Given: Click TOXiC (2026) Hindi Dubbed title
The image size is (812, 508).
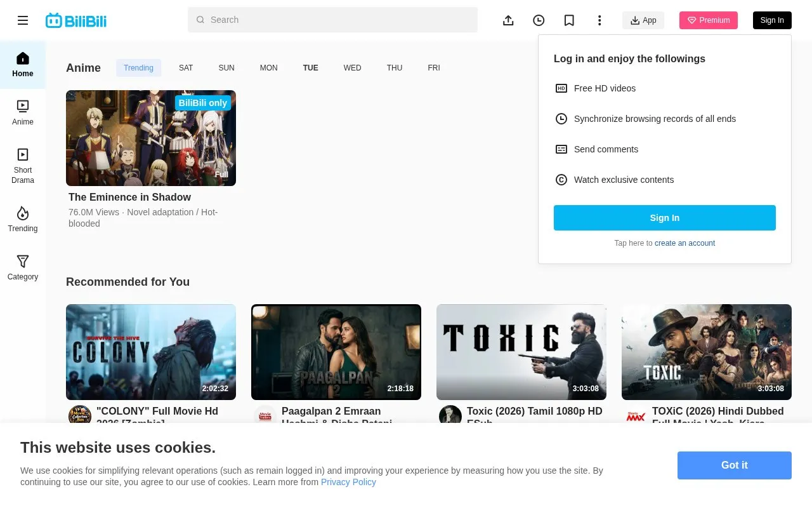Looking at the screenshot, I should point(718,414).
